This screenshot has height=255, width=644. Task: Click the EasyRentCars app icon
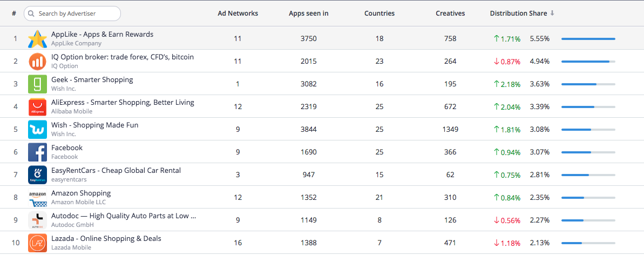click(37, 175)
